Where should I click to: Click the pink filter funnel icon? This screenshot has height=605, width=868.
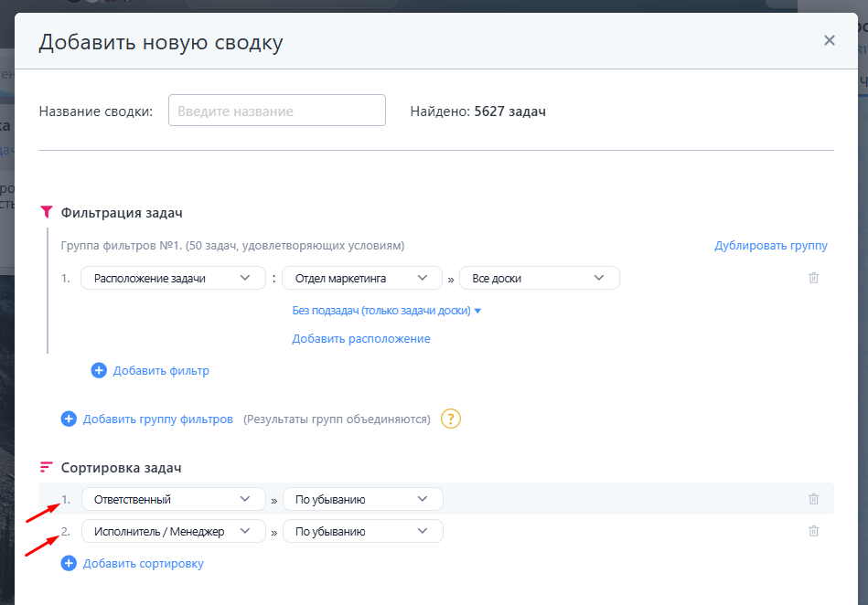(x=47, y=212)
